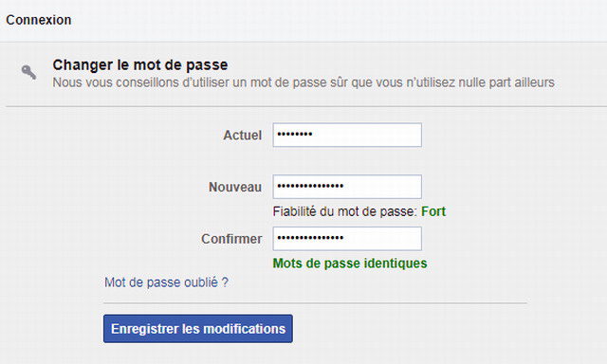Click the Confirmer label

pos(231,239)
